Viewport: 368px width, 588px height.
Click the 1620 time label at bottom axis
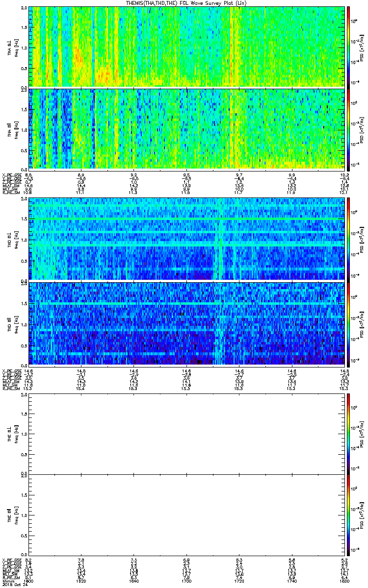point(81,581)
